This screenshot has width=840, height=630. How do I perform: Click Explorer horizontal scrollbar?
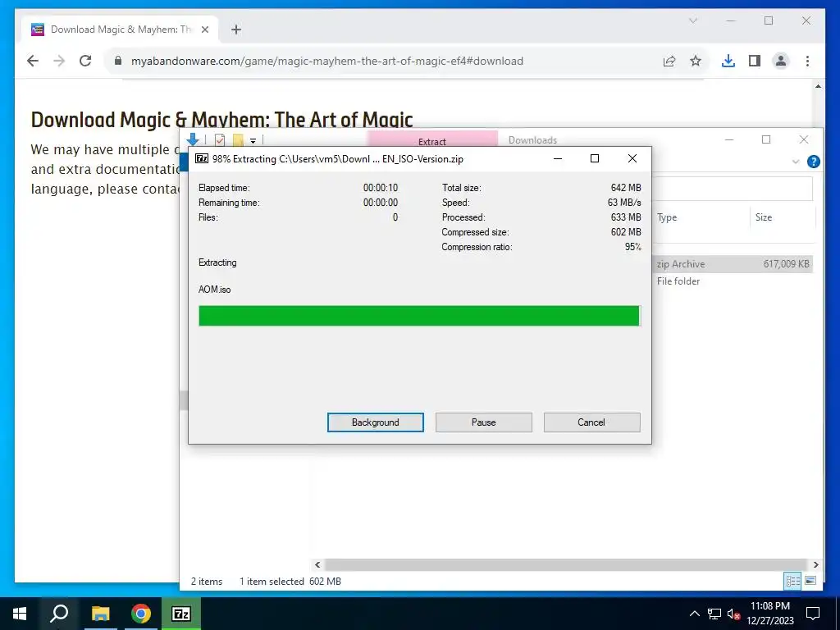click(x=566, y=564)
